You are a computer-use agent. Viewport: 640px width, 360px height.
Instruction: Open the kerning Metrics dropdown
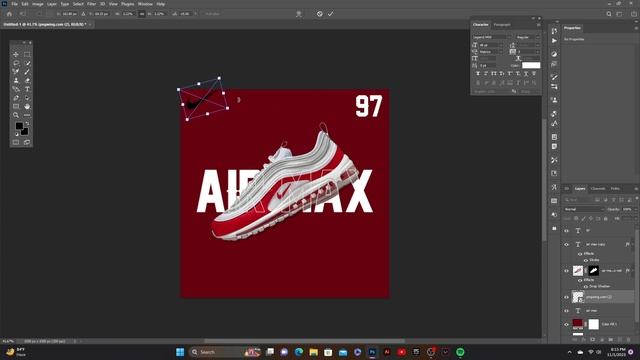491,52
